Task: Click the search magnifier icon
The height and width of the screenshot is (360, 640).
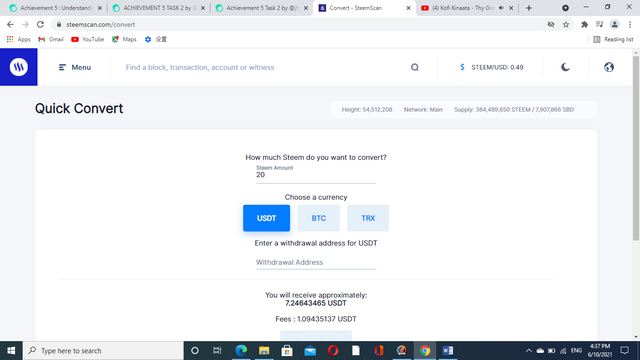Action: (x=415, y=67)
